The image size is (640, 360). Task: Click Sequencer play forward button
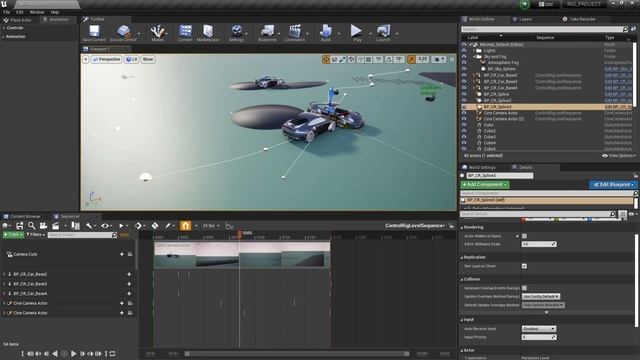click(x=73, y=354)
